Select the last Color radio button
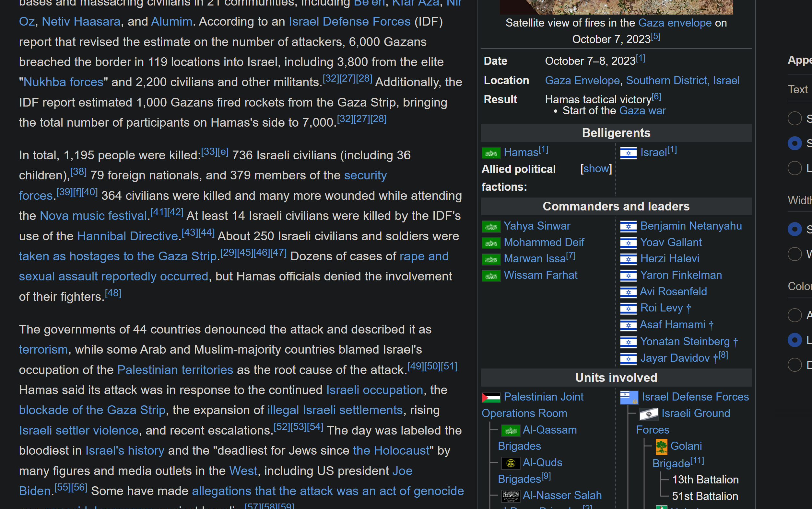 (x=794, y=365)
